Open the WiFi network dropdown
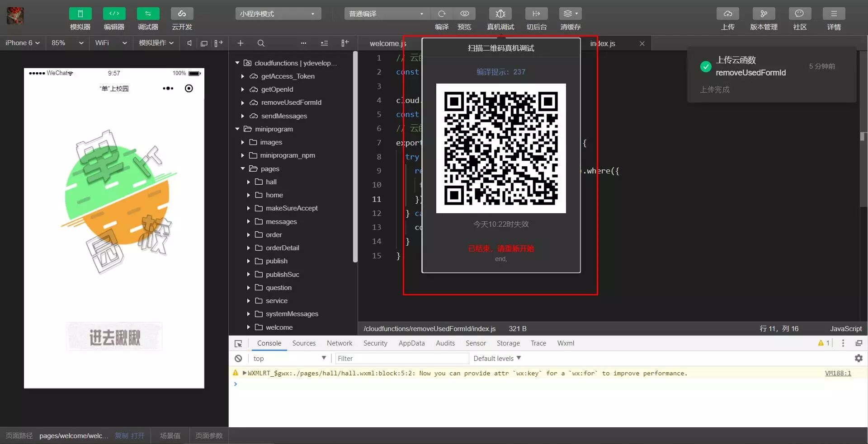The width and height of the screenshot is (868, 444). coord(111,43)
